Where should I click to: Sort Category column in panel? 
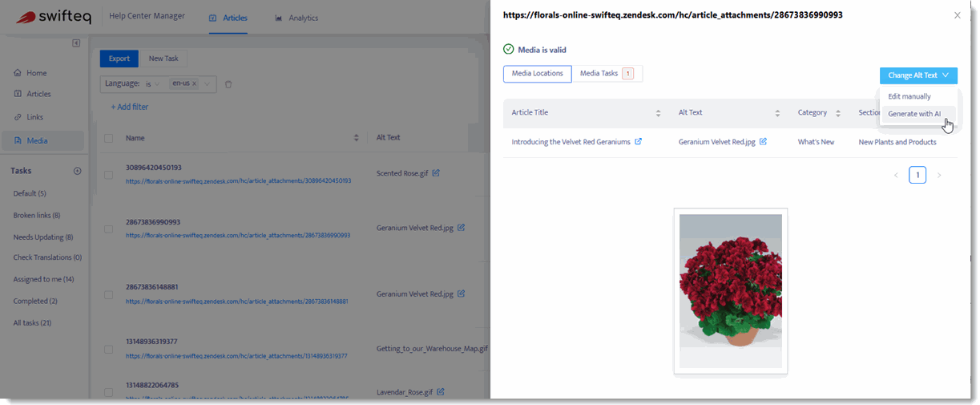[x=838, y=113]
